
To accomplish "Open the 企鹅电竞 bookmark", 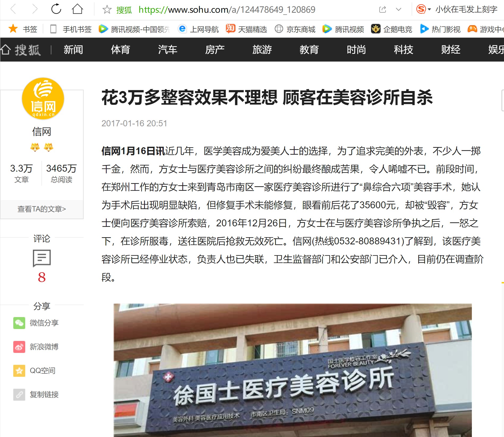I will pos(391,29).
